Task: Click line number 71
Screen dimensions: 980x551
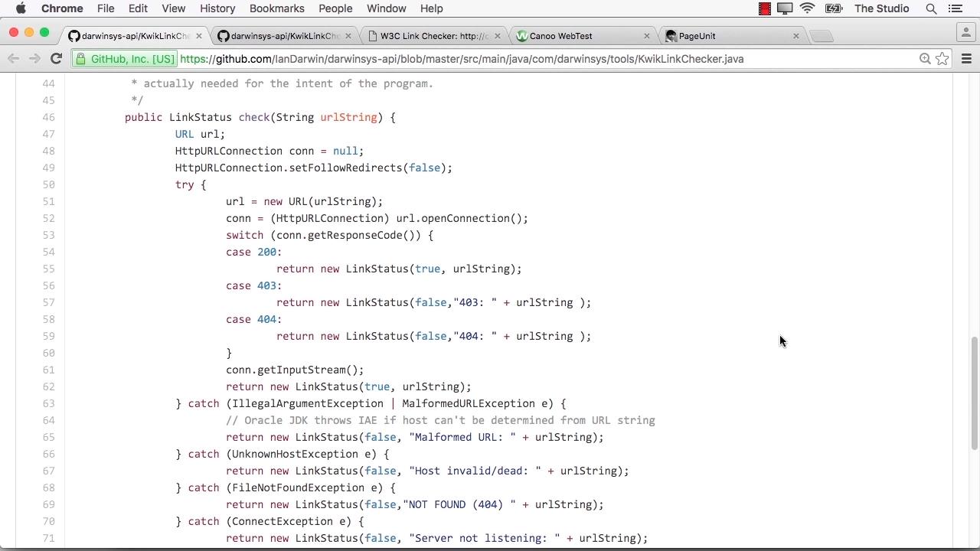Action: [48, 538]
